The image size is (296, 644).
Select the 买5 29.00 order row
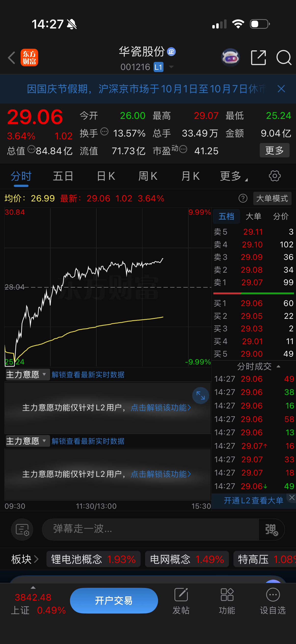(x=254, y=354)
